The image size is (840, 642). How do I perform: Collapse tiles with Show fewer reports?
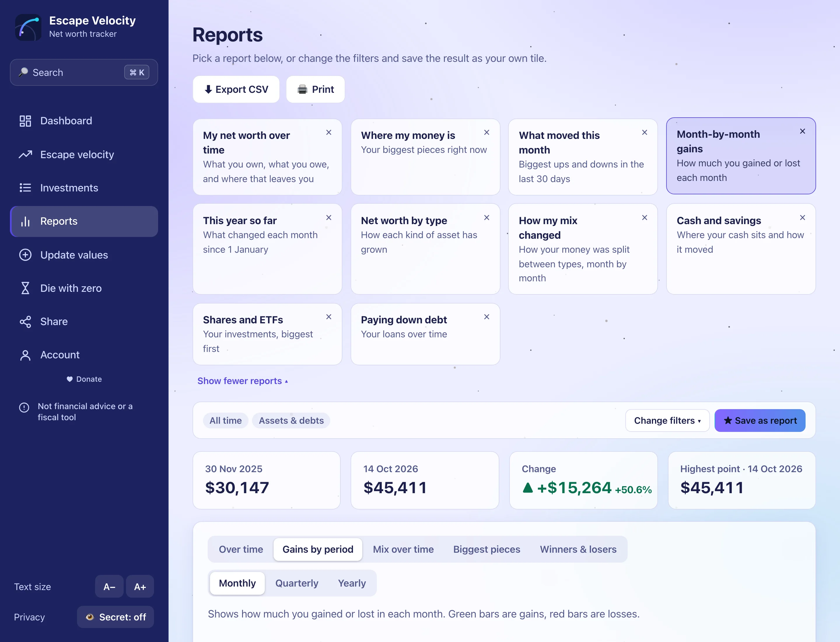[x=243, y=381]
